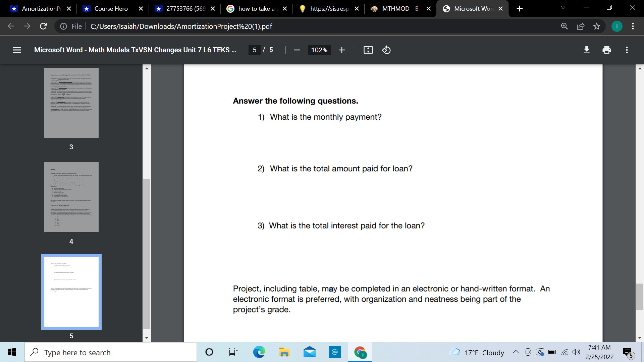This screenshot has width=644, height=362.
Task: Toggle the bookmark star for this page
Action: click(x=597, y=26)
